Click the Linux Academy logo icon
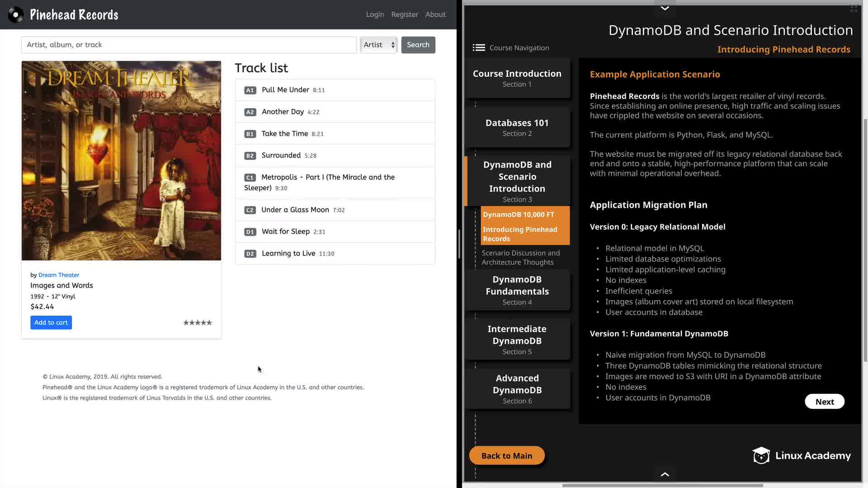The image size is (868, 488). click(x=761, y=455)
